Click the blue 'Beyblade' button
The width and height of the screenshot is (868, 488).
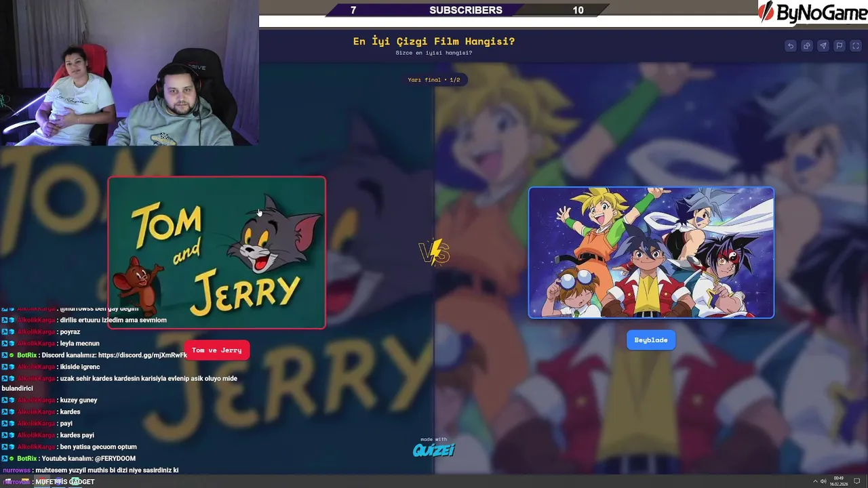pos(651,340)
